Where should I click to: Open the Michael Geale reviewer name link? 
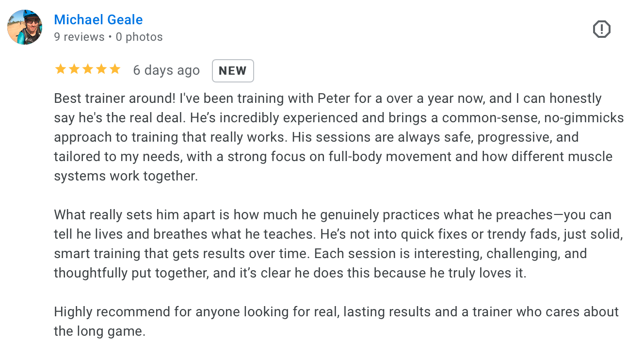coord(98,20)
